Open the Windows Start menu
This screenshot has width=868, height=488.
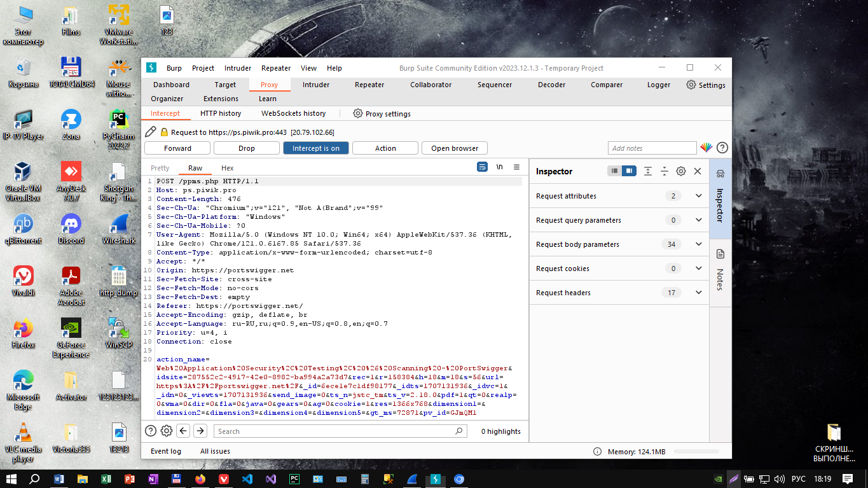click(x=11, y=478)
